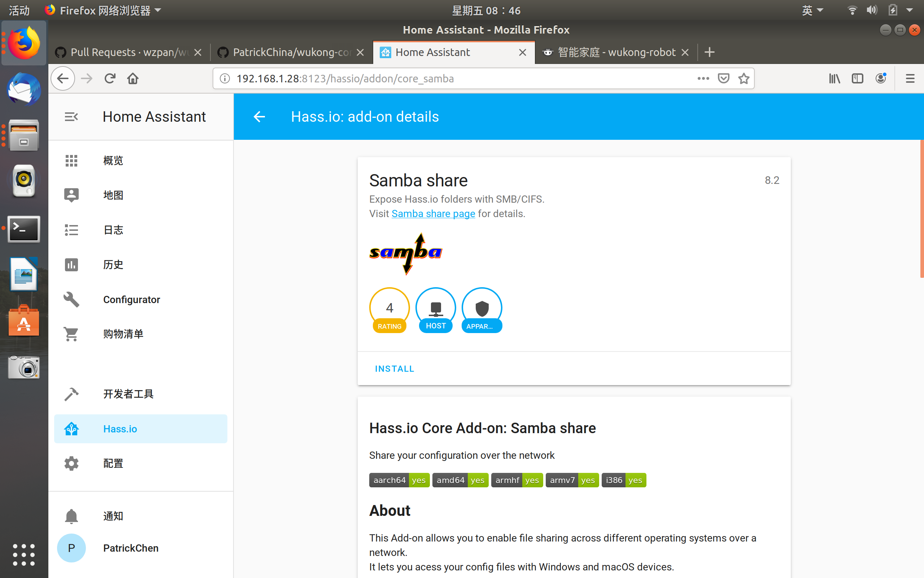Open the Wi-Fi network indicator
Image resolution: width=924 pixels, height=578 pixels.
tap(852, 10)
